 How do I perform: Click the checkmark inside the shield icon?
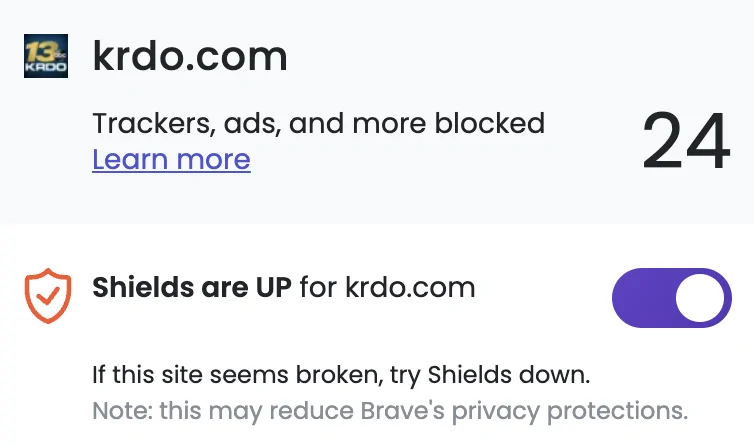click(x=46, y=296)
